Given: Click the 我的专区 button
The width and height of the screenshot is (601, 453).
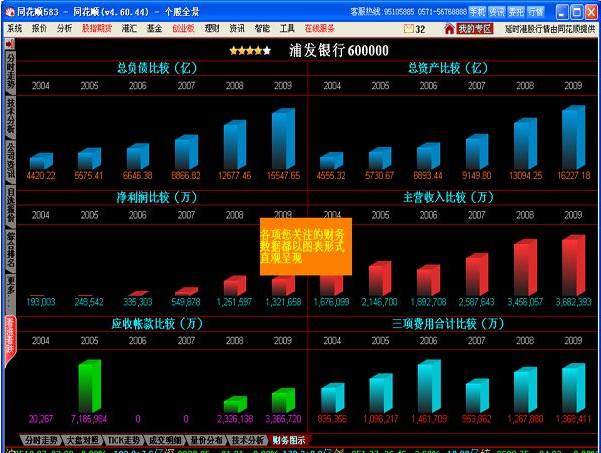Looking at the screenshot, I should pos(475,29).
